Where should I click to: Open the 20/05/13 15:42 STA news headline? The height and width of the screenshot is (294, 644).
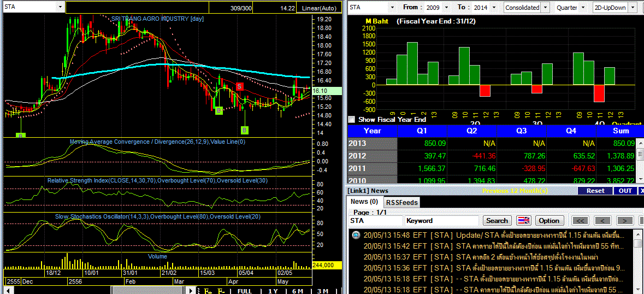494,246
